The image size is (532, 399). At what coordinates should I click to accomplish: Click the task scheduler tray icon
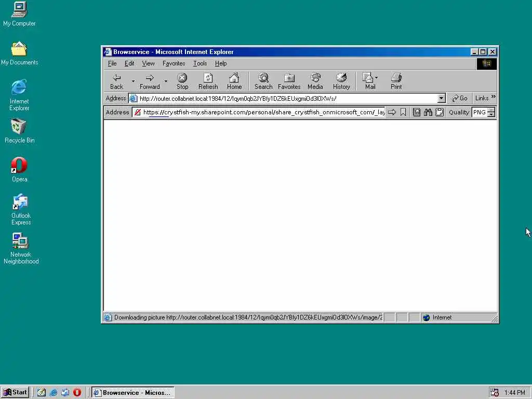(x=495, y=393)
